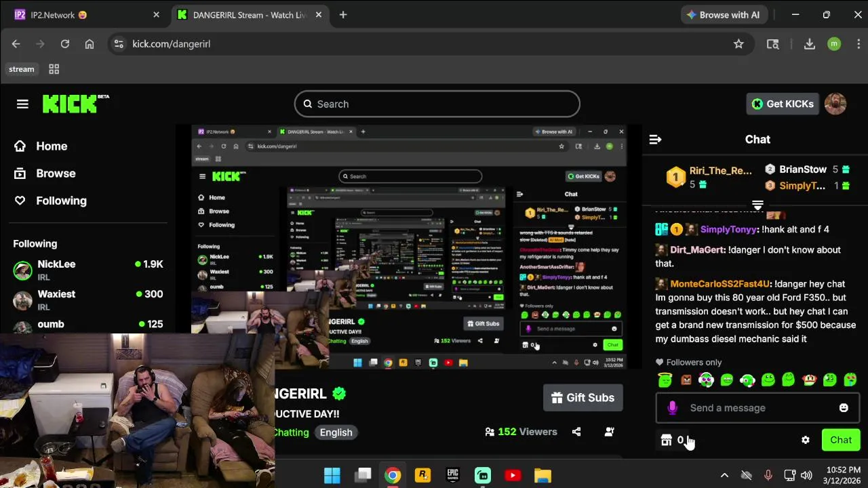The image size is (868, 488).
Task: Open the 'stream' bookmark
Action: [x=21, y=69]
